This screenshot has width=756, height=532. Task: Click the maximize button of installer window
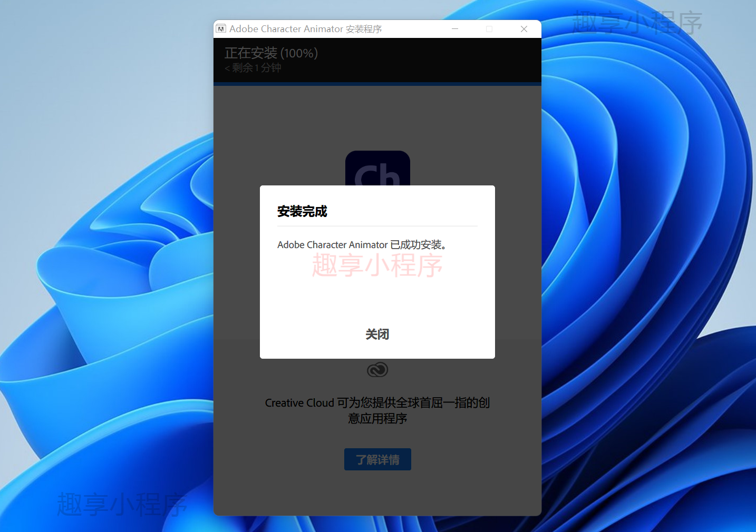pyautogui.click(x=489, y=29)
